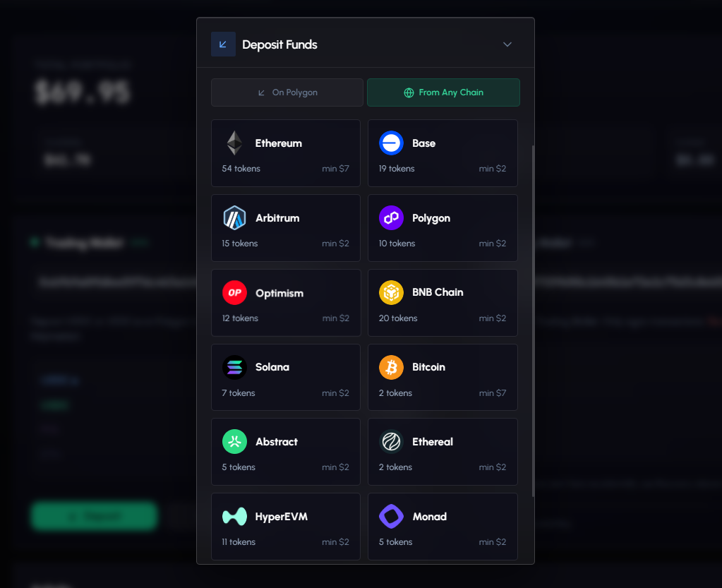Choose the Ethereum 54 tokens text
Image resolution: width=722 pixels, height=588 pixels.
pos(241,169)
